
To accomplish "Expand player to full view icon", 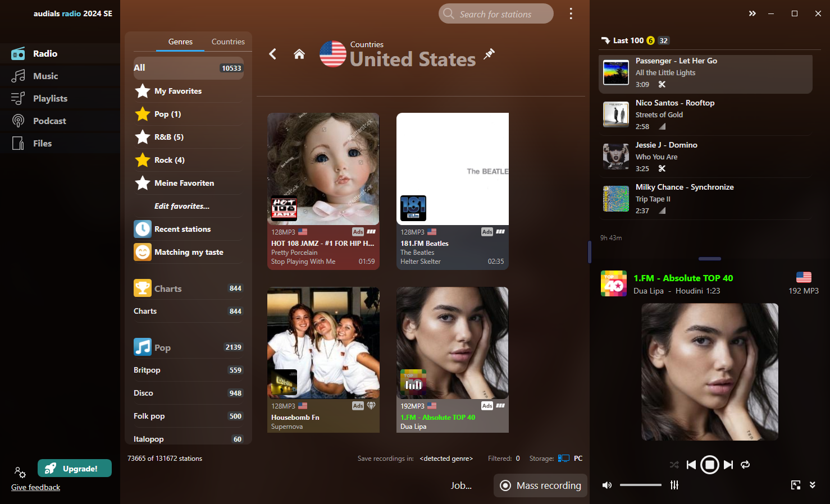I will click(x=796, y=485).
